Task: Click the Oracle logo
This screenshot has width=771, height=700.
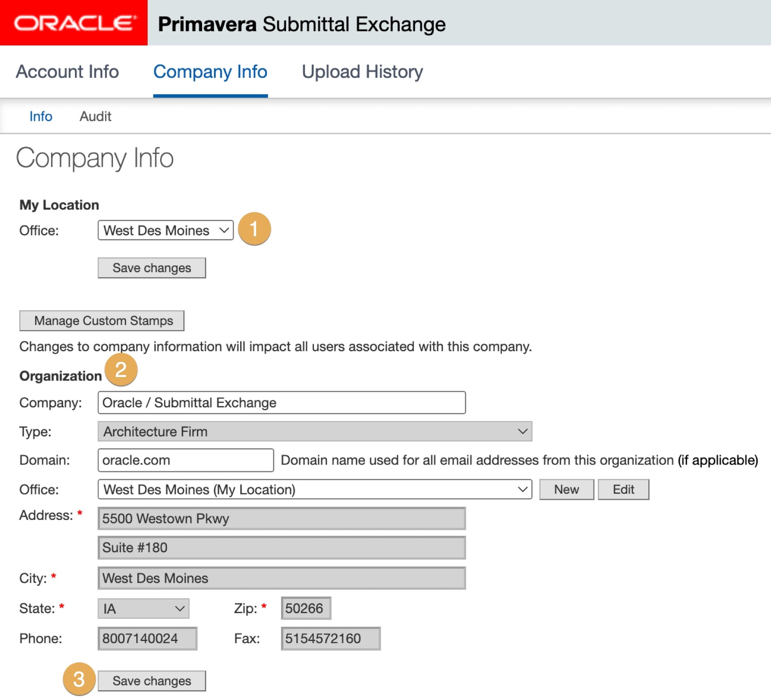Action: tap(74, 23)
